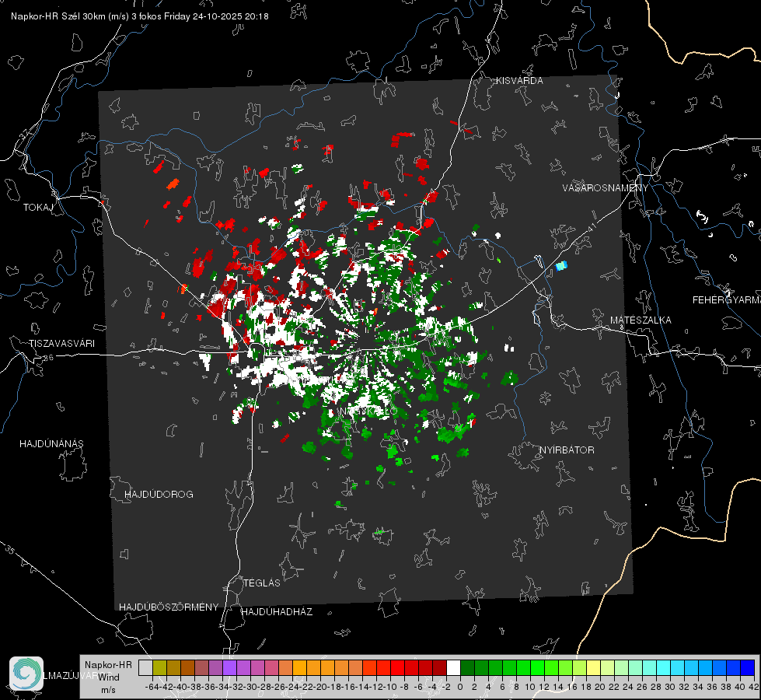Click the radar title text with the timestamp
The height and width of the screenshot is (700, 761).
[x=140, y=16]
